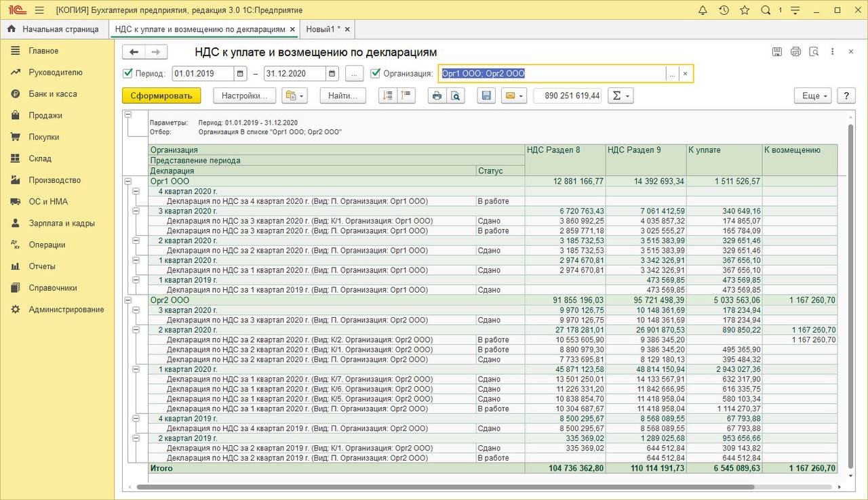
Task: Select the Итого row label
Action: click(x=161, y=468)
